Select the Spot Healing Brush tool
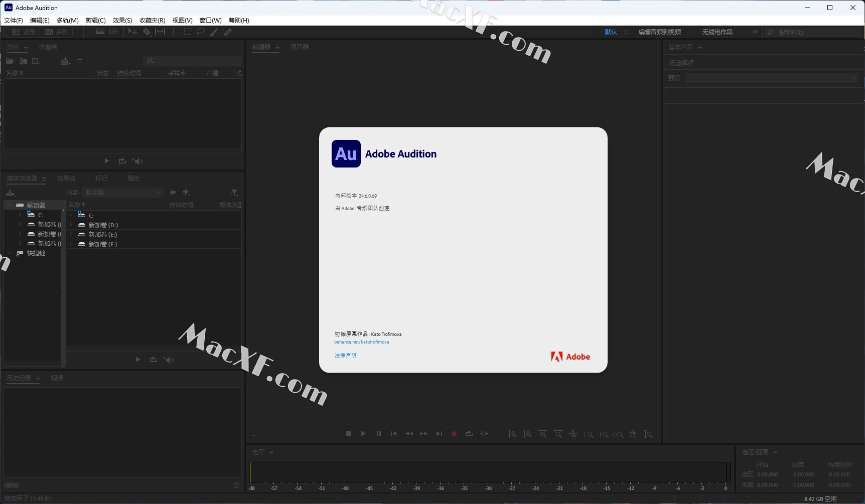The image size is (865, 504). point(228,32)
